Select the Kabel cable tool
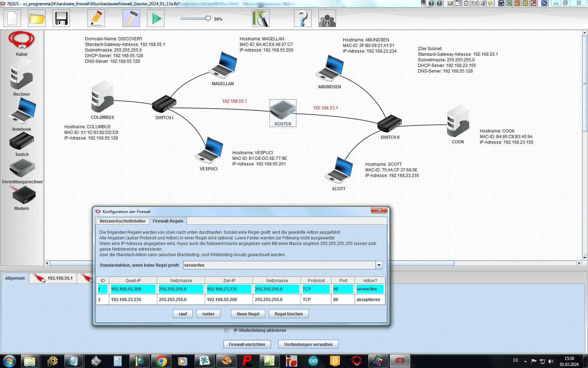The width and height of the screenshot is (588, 368). pos(21,43)
